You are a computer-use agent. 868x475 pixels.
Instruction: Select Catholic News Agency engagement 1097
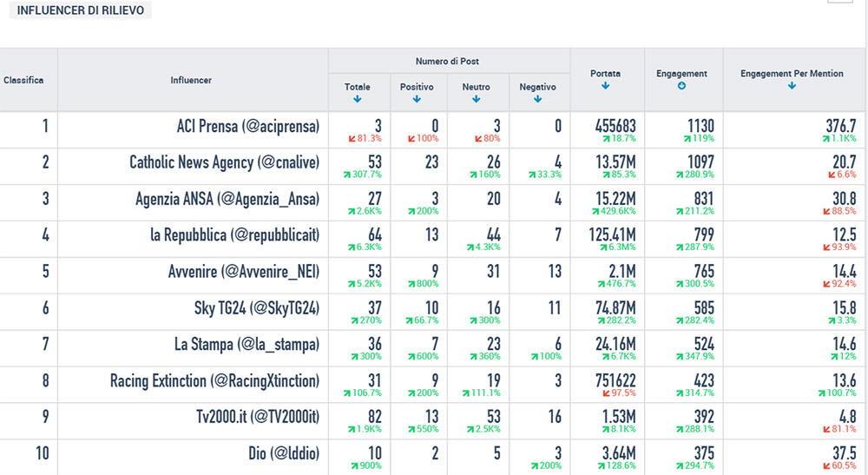pos(700,162)
